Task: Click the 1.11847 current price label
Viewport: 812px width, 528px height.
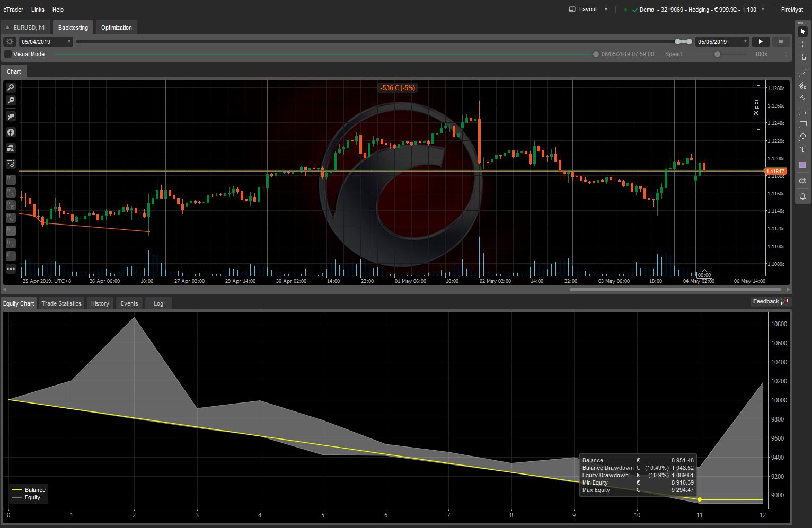Action: click(x=775, y=171)
